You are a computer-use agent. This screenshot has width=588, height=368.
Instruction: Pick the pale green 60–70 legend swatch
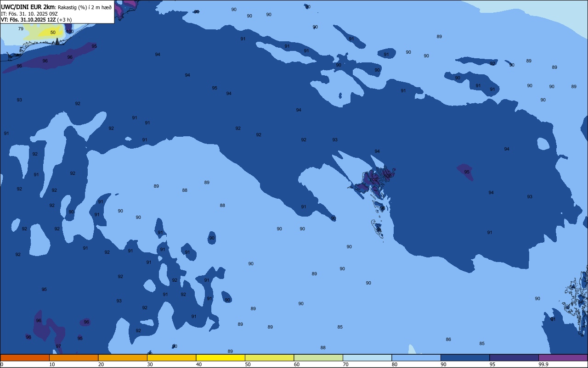pos(318,357)
